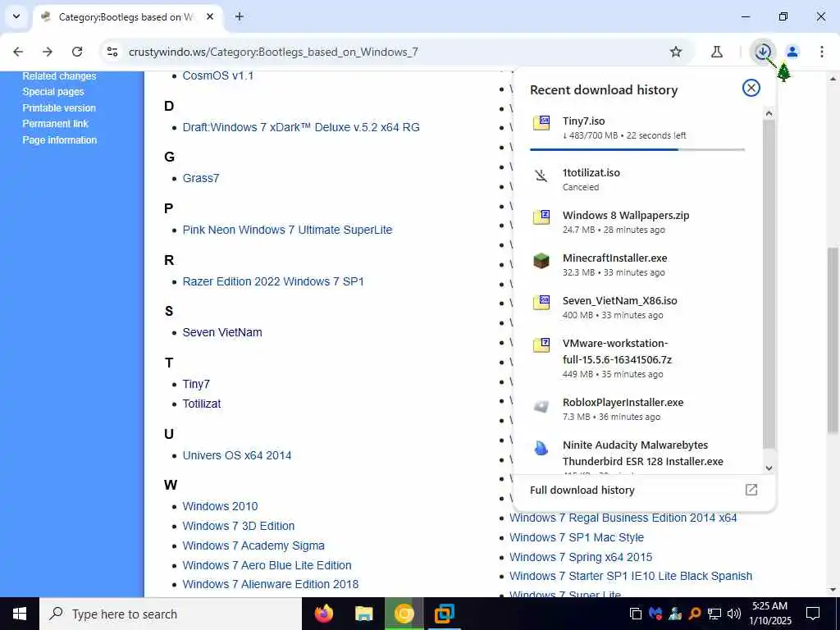View site information icon in address bar
Image resolution: width=840 pixels, height=630 pixels.
point(112,52)
